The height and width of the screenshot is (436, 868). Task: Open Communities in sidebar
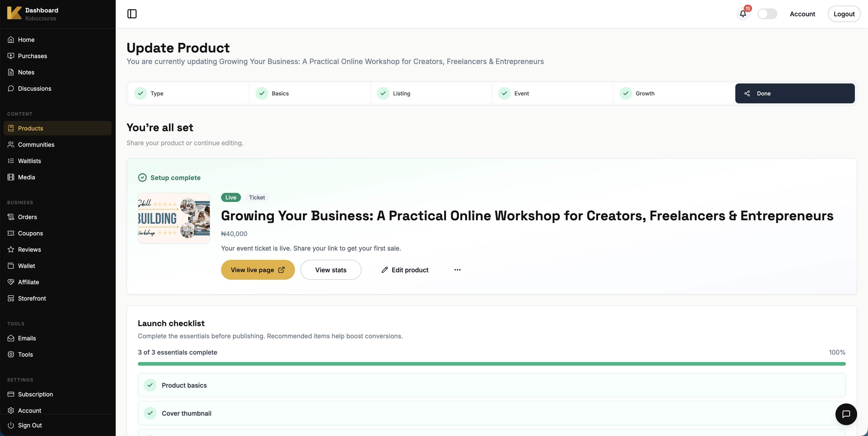[x=58, y=145]
